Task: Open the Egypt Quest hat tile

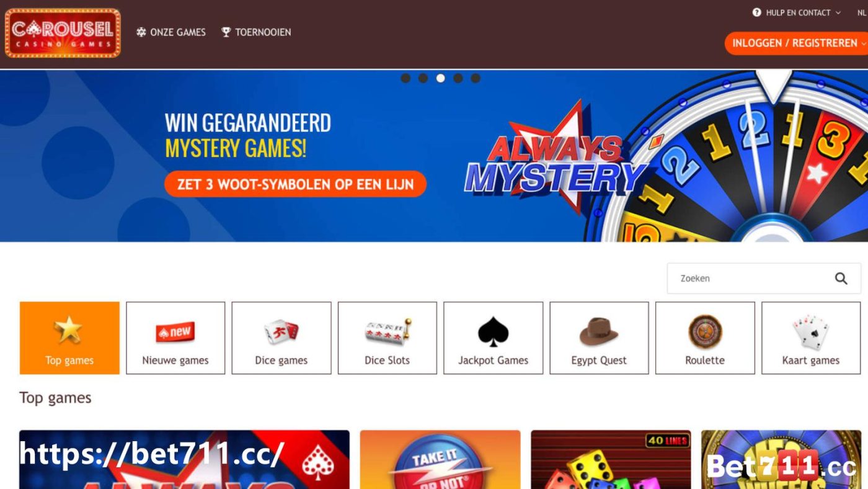Action: point(600,338)
